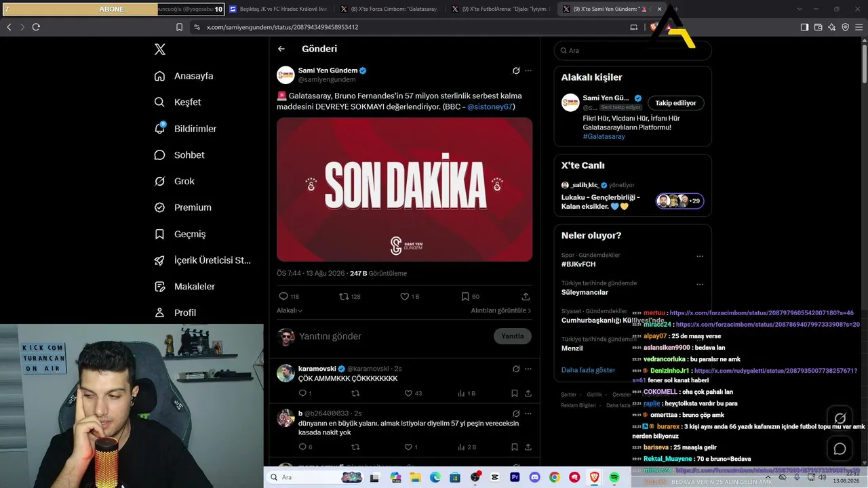Click the Yanıtla button
The height and width of the screenshot is (488, 868).
(x=513, y=336)
